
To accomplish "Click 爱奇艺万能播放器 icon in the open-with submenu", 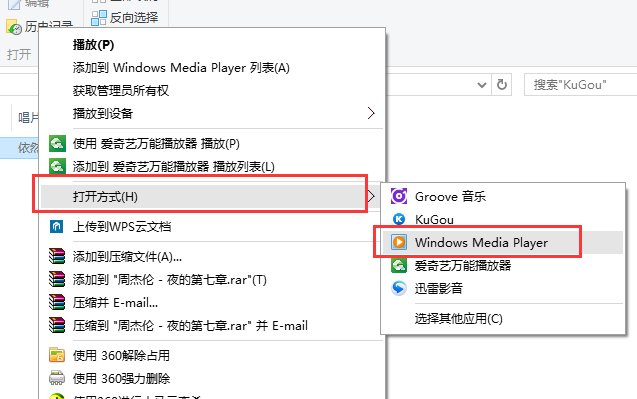I will [399, 265].
